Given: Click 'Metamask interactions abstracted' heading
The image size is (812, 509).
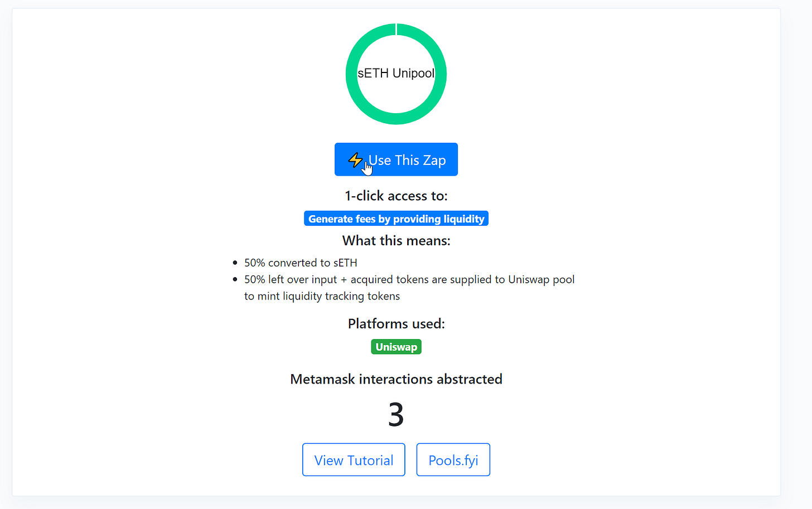Looking at the screenshot, I should [x=396, y=379].
